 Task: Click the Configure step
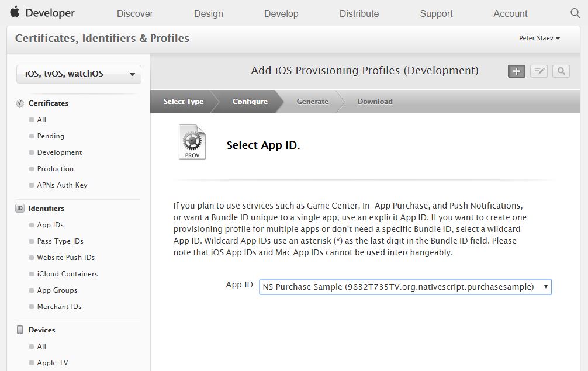pos(250,102)
